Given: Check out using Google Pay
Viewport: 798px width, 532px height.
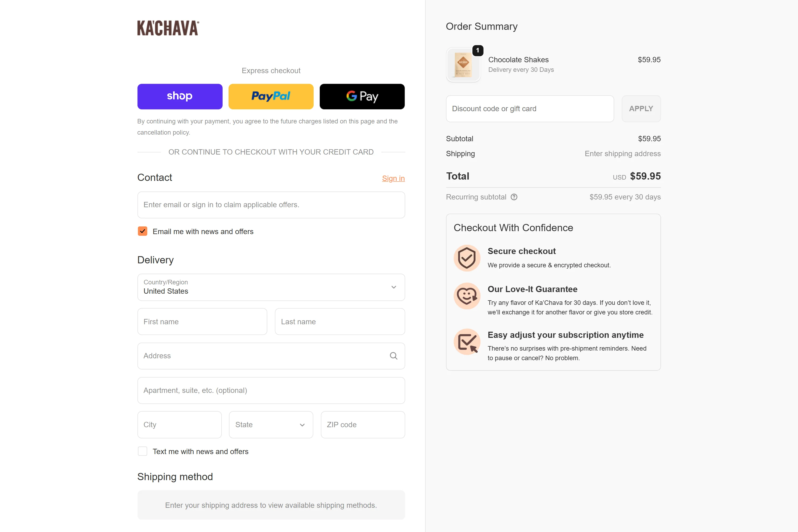Looking at the screenshot, I should 362,97.
